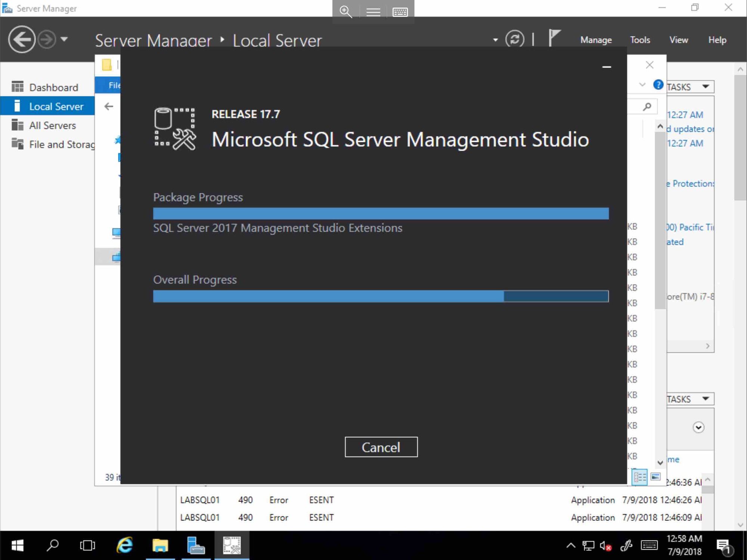747x560 pixels.
Task: Launch Internet Explorer from taskbar
Action: click(x=124, y=546)
